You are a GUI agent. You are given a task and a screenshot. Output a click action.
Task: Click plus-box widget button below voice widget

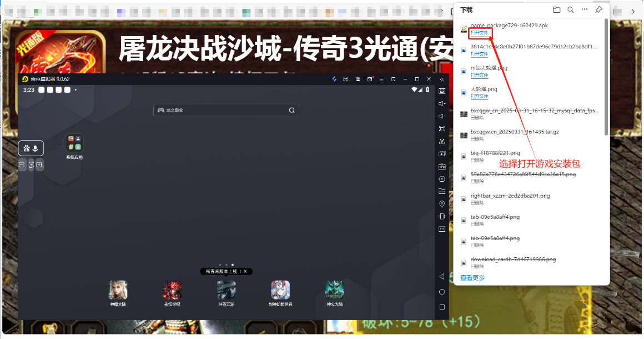click(x=39, y=164)
